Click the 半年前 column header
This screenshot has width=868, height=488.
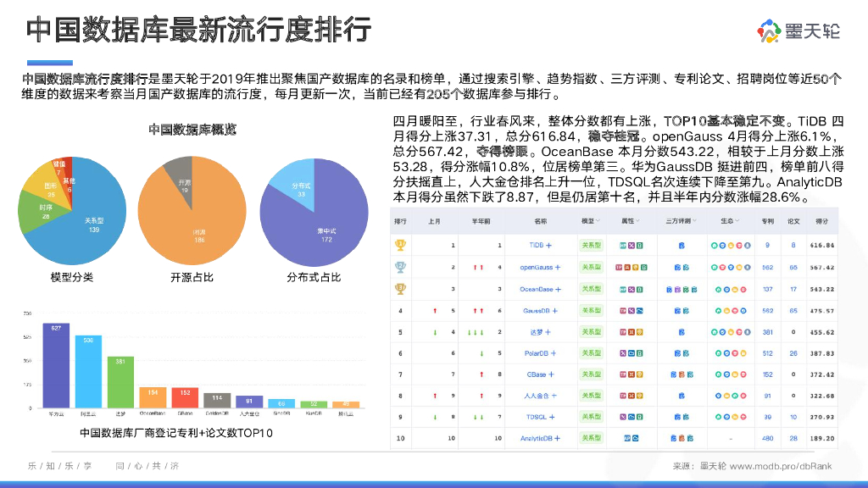tap(481, 221)
